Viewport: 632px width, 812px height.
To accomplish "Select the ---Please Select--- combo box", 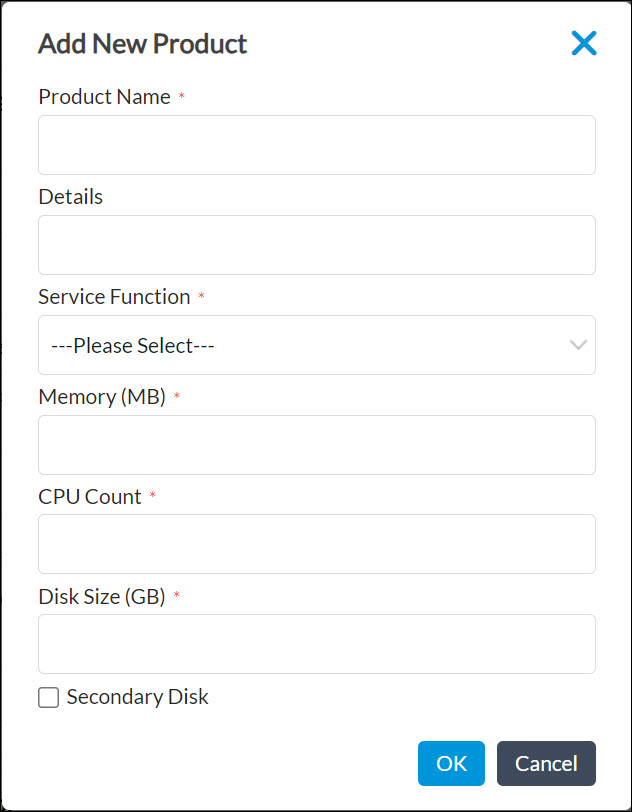I will click(x=316, y=345).
